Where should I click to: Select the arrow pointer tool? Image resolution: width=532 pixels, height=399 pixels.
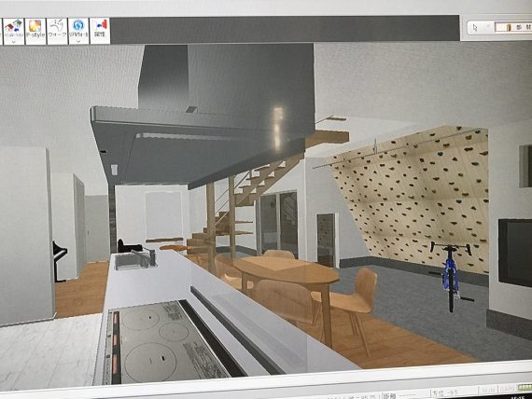[475, 28]
